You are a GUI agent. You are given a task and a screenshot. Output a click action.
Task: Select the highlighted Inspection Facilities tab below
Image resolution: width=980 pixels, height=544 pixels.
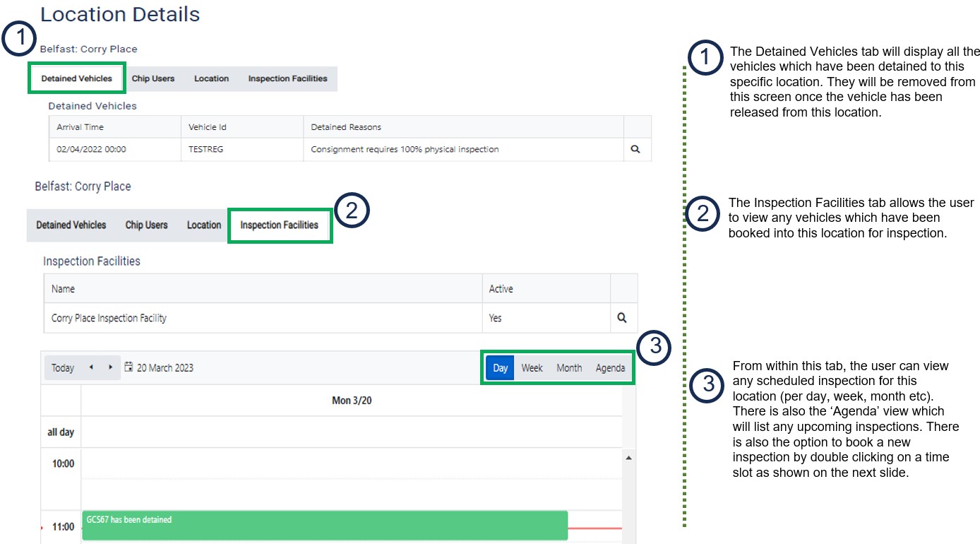click(x=279, y=225)
